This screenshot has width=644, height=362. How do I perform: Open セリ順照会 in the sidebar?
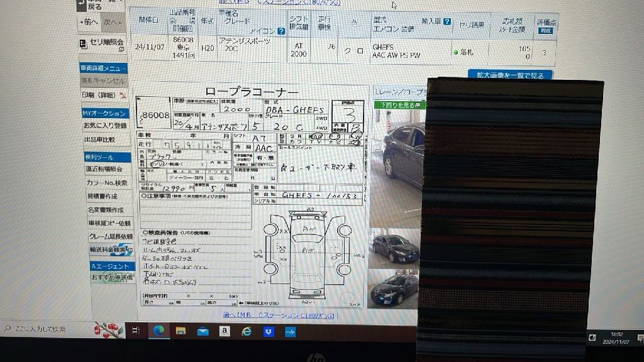[103, 43]
